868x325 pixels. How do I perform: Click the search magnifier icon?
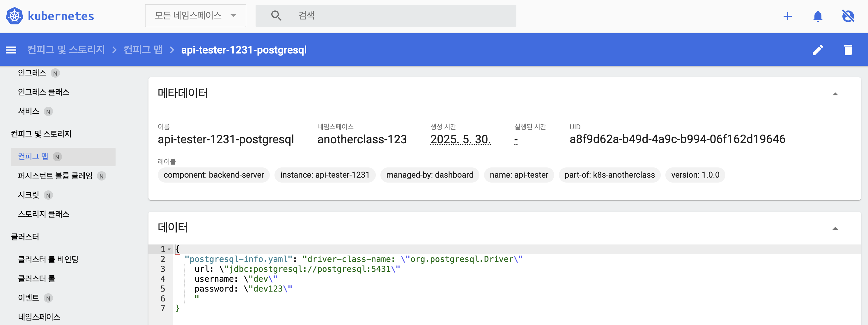pos(276,15)
